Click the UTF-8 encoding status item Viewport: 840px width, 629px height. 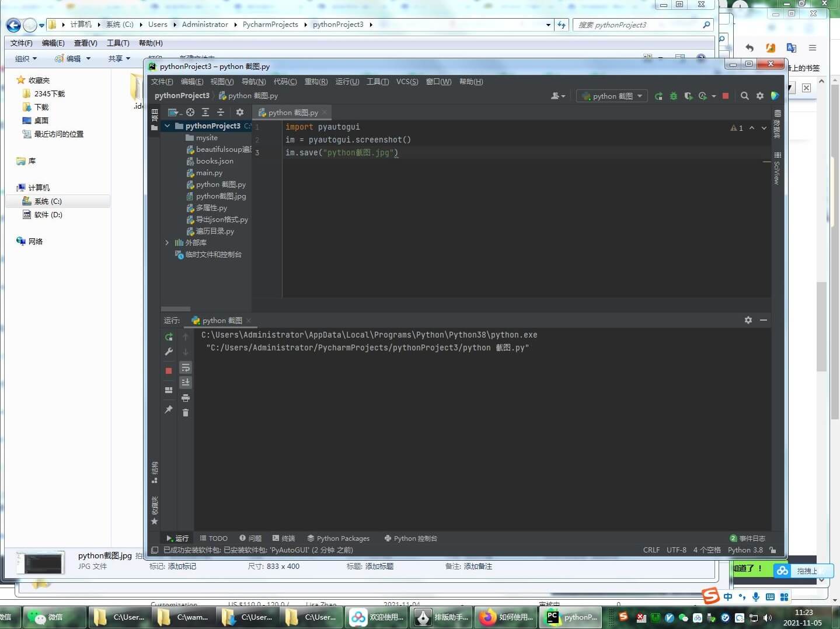click(x=677, y=550)
